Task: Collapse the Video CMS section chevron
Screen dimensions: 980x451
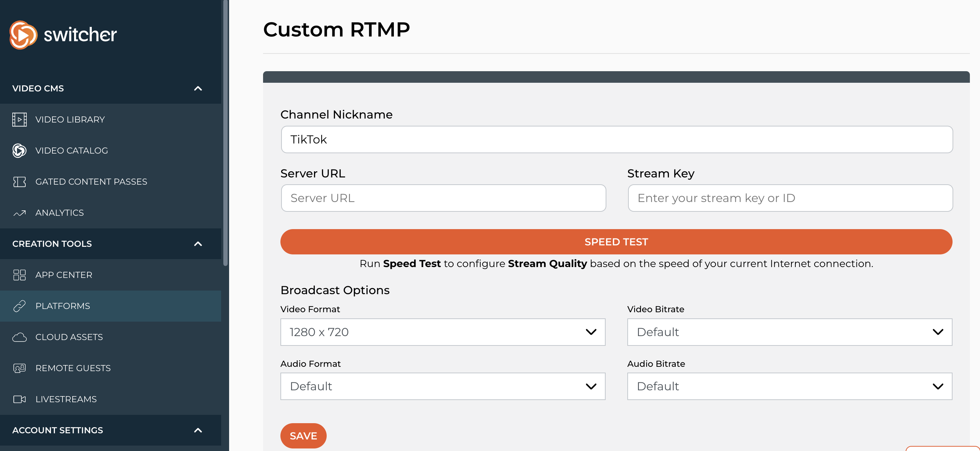Action: tap(198, 89)
